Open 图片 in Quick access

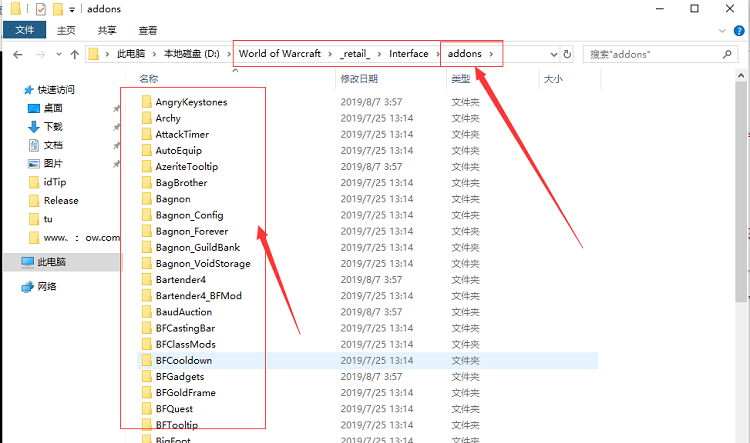pos(53,163)
